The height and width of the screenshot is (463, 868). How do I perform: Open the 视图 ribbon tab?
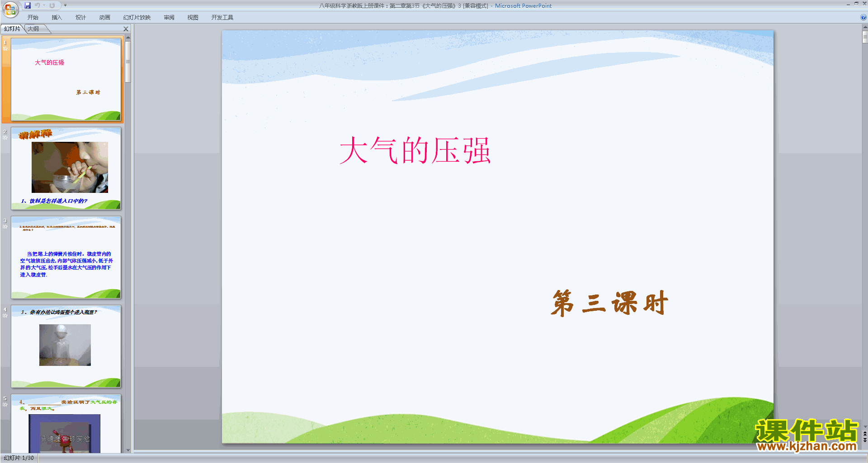(193, 18)
